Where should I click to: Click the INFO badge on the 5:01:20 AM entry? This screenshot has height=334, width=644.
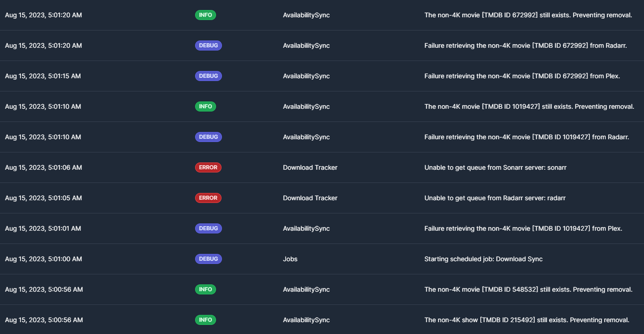point(206,15)
